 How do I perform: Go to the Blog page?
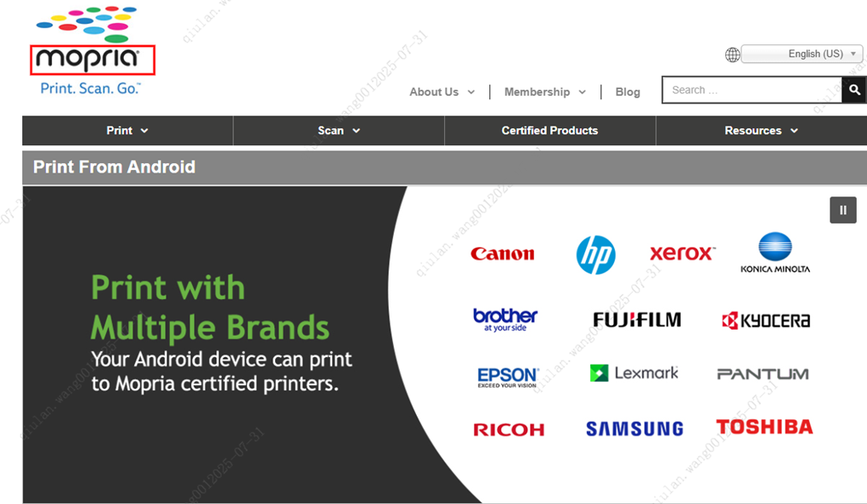(x=628, y=92)
